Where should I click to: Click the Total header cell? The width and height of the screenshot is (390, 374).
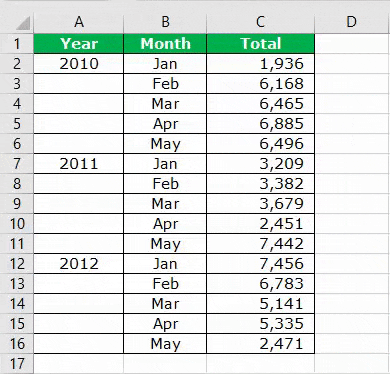pyautogui.click(x=260, y=44)
